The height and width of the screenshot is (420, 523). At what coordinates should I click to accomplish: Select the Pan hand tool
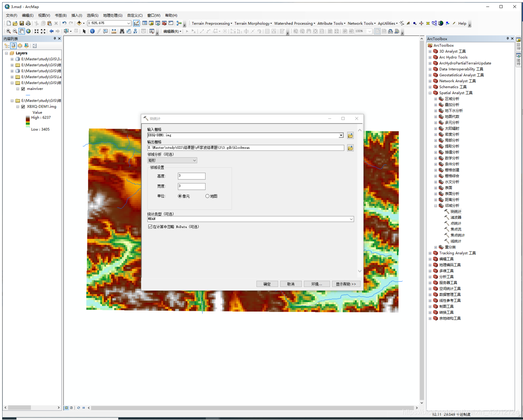tap(21, 31)
